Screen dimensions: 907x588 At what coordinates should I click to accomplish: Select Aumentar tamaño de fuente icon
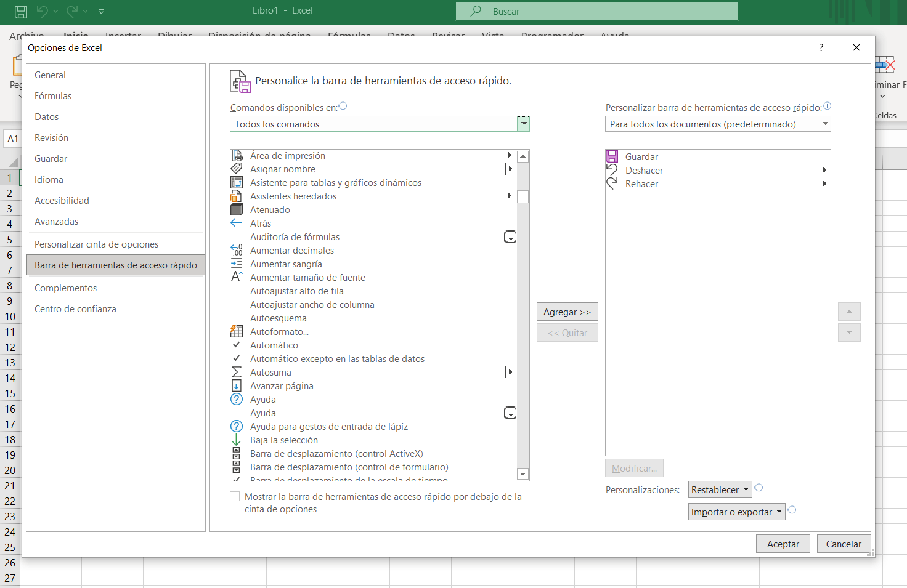click(x=237, y=278)
